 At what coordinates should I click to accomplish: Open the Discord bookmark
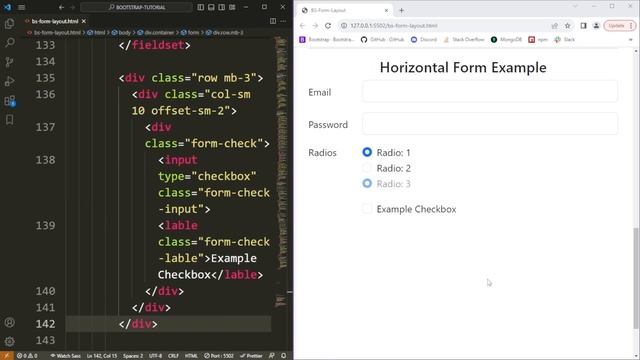pyautogui.click(x=424, y=40)
